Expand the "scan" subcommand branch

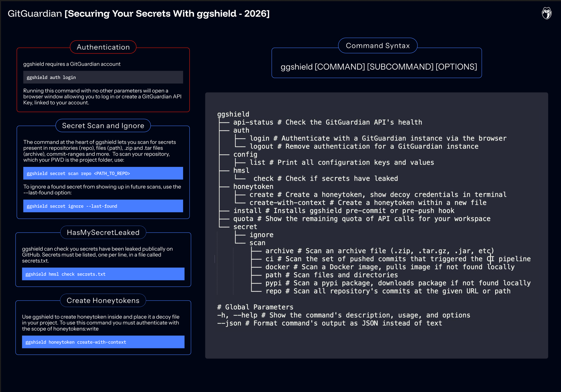pyautogui.click(x=257, y=243)
